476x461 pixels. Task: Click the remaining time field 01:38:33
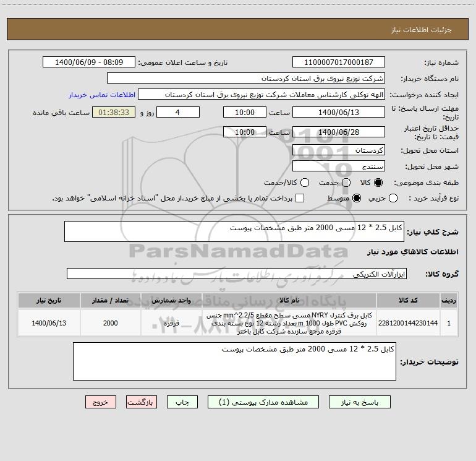(114, 112)
